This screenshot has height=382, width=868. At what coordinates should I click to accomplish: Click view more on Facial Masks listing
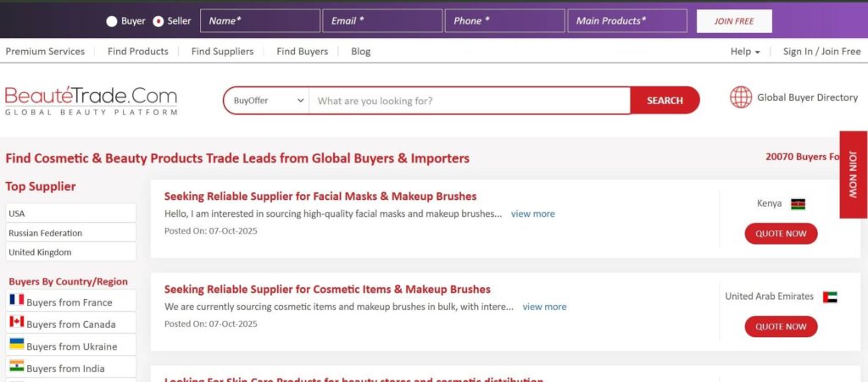(532, 214)
